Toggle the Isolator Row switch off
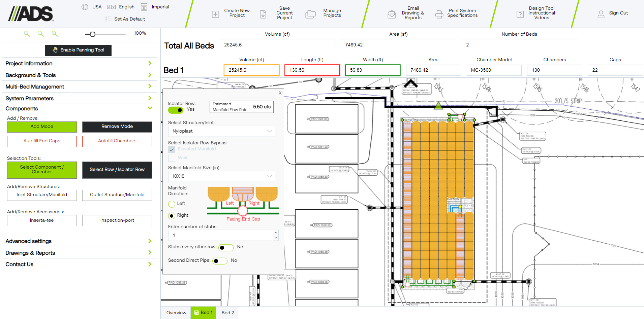The height and width of the screenshot is (319, 644). pos(176,110)
